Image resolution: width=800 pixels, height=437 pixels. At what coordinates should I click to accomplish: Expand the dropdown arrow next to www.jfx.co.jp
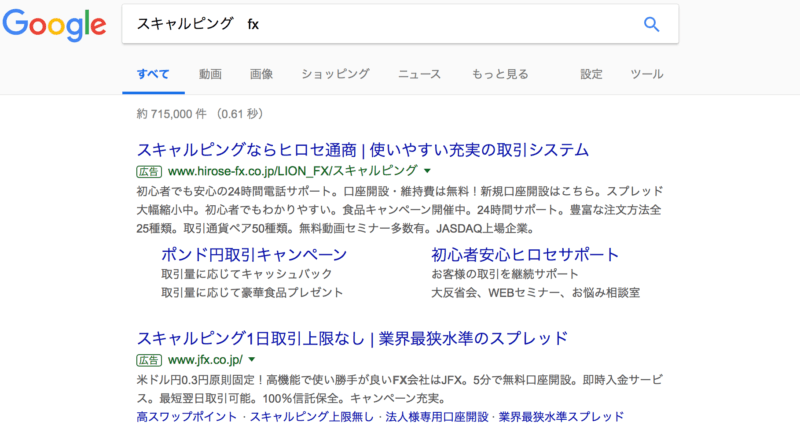pos(252,360)
